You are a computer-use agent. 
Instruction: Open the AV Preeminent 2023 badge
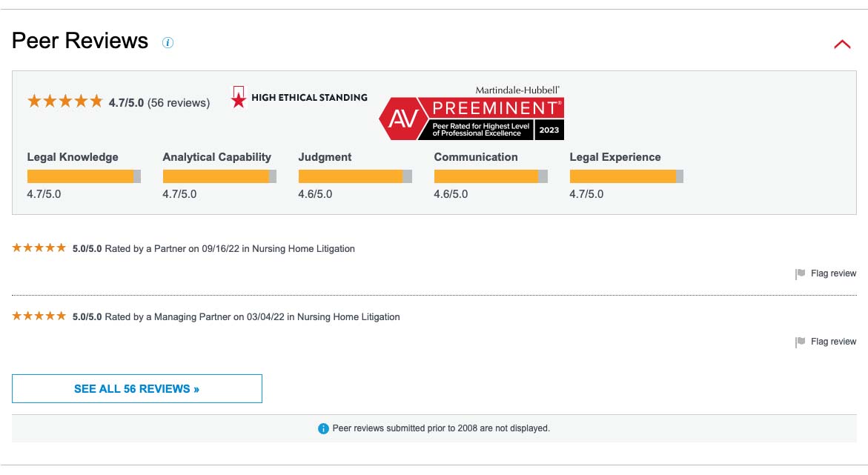(x=471, y=113)
